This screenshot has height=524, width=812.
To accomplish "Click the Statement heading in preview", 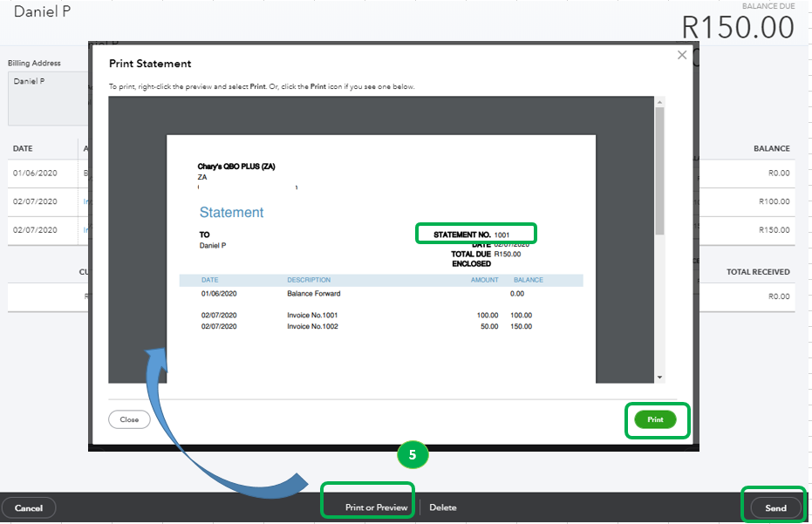I will pos(231,212).
